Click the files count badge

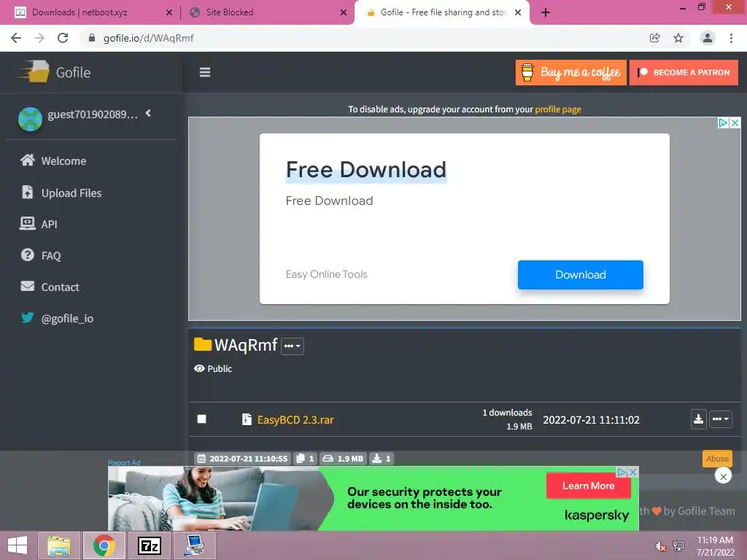305,459
